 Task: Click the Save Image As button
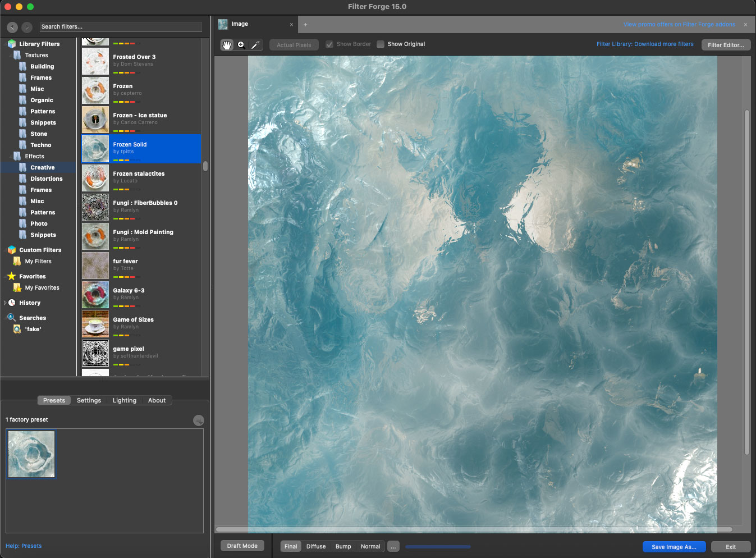click(x=673, y=547)
